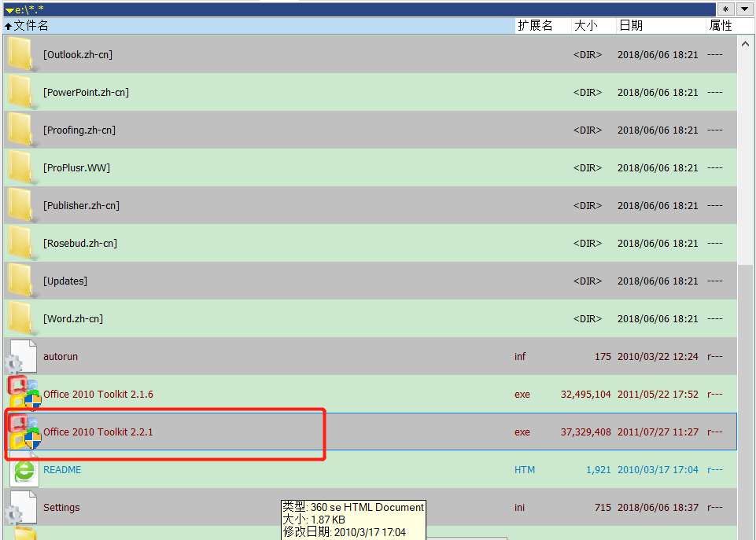Click the path text e:\*.*

tap(29, 10)
